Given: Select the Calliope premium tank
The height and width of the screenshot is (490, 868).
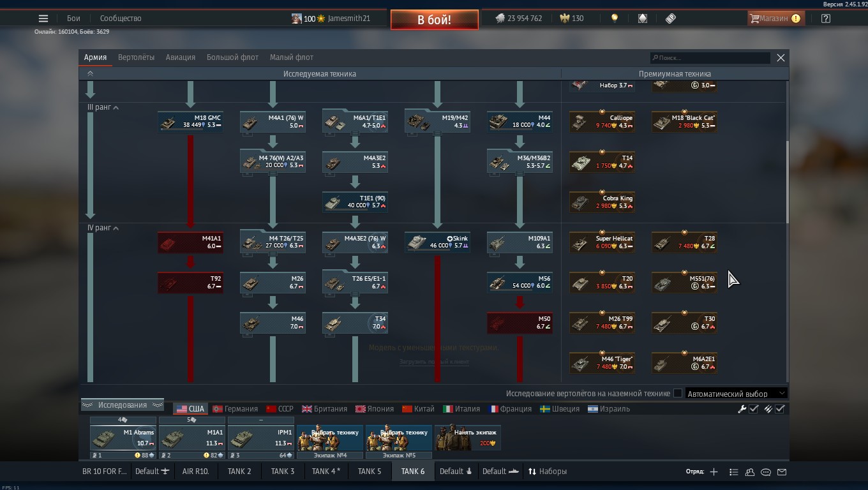Looking at the screenshot, I should coord(602,121).
